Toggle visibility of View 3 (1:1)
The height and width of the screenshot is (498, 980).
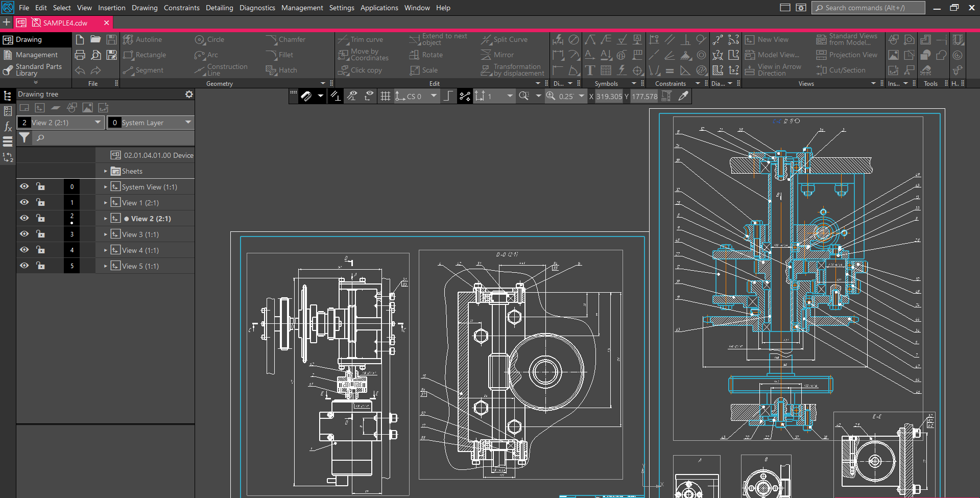tap(24, 234)
